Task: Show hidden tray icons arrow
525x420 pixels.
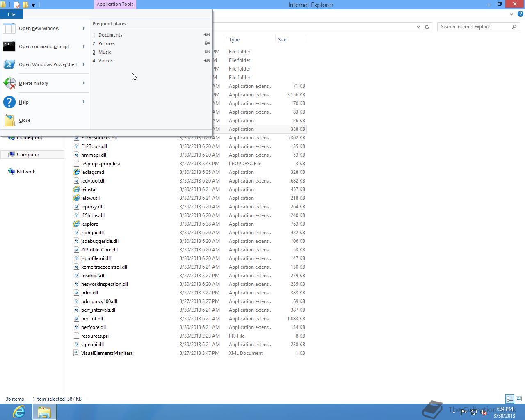Action: click(454, 412)
